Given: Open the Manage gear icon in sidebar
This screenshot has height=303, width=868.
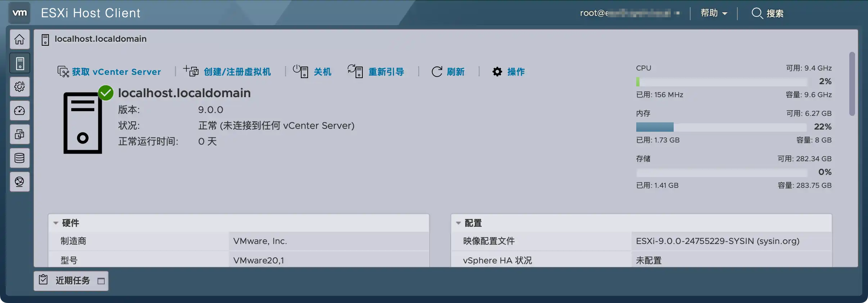Looking at the screenshot, I should (20, 87).
